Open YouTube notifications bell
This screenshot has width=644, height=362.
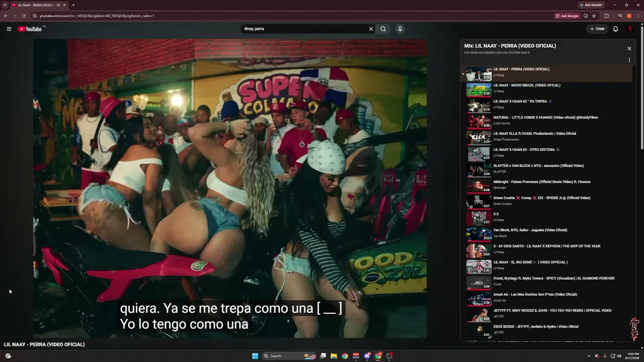[x=615, y=29]
